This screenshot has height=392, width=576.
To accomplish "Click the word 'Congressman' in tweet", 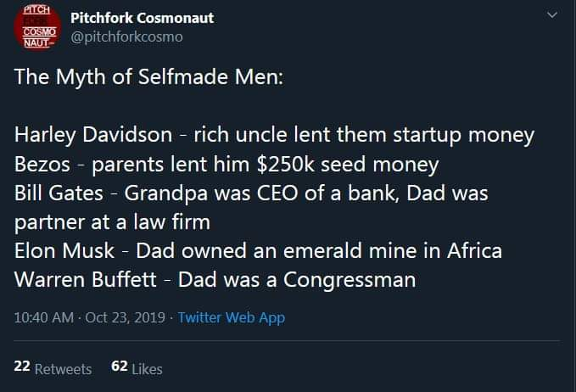I will pyautogui.click(x=350, y=279).
